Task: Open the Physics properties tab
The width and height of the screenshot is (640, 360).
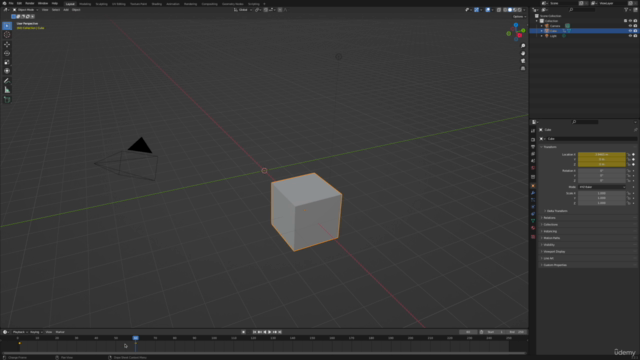Action: pyautogui.click(x=533, y=207)
